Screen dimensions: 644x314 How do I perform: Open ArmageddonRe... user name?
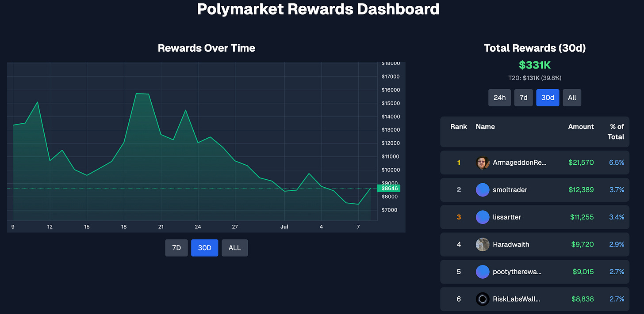[520, 163]
